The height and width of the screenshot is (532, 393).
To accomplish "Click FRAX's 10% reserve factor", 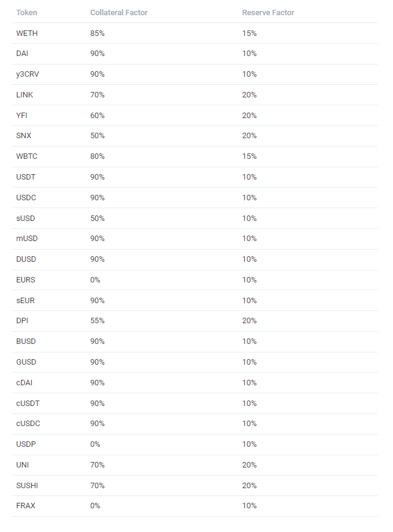I will (249, 506).
